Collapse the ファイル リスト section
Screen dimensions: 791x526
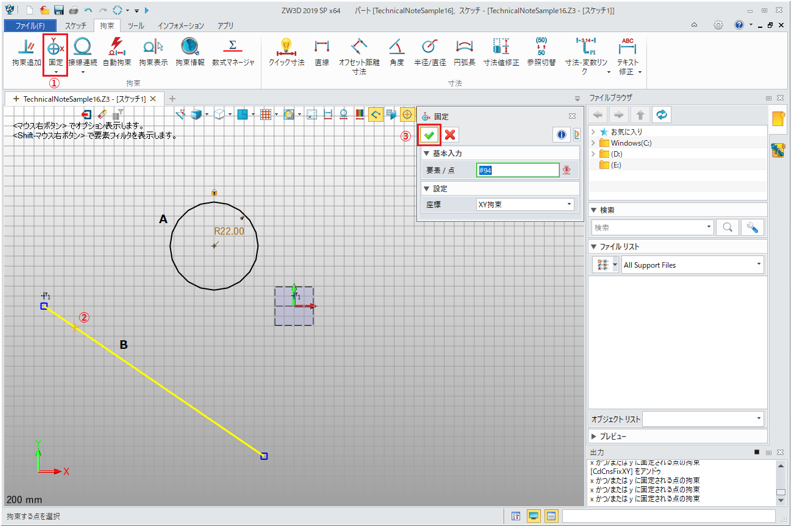pos(594,247)
